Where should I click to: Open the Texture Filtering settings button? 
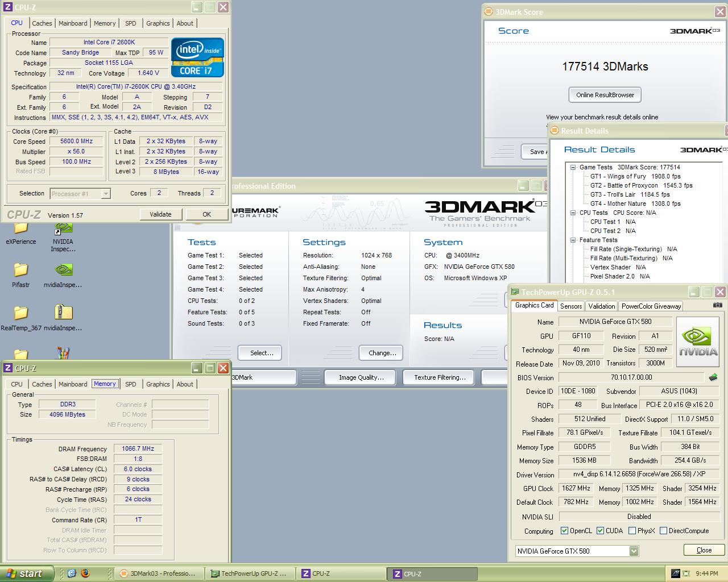pyautogui.click(x=439, y=377)
